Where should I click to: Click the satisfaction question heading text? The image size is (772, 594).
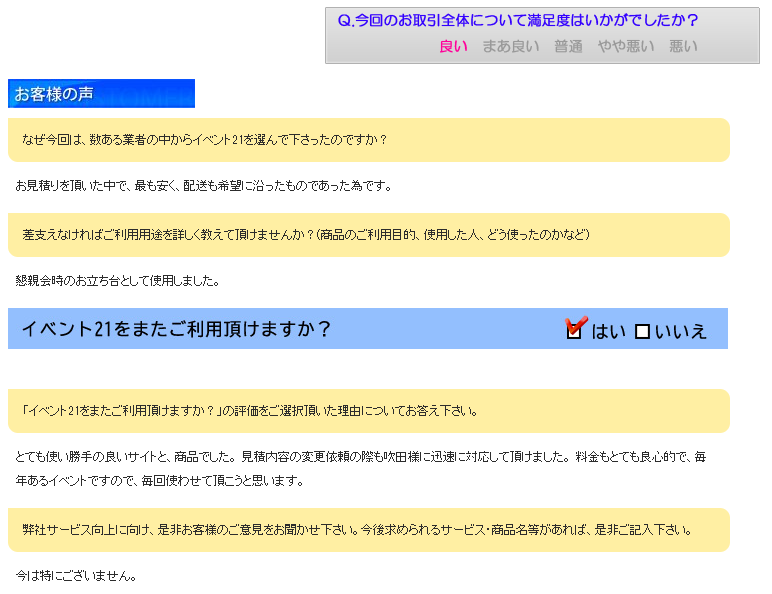518,20
